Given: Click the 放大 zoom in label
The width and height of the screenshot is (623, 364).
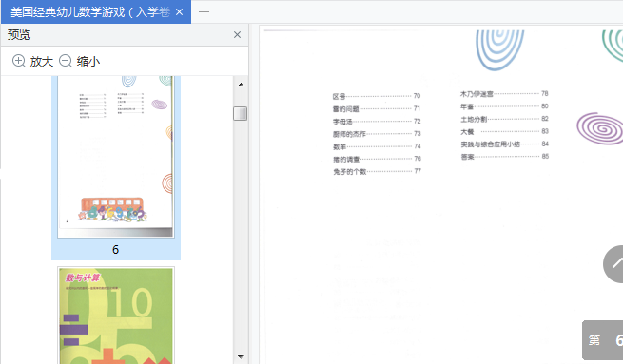Looking at the screenshot, I should point(41,61).
